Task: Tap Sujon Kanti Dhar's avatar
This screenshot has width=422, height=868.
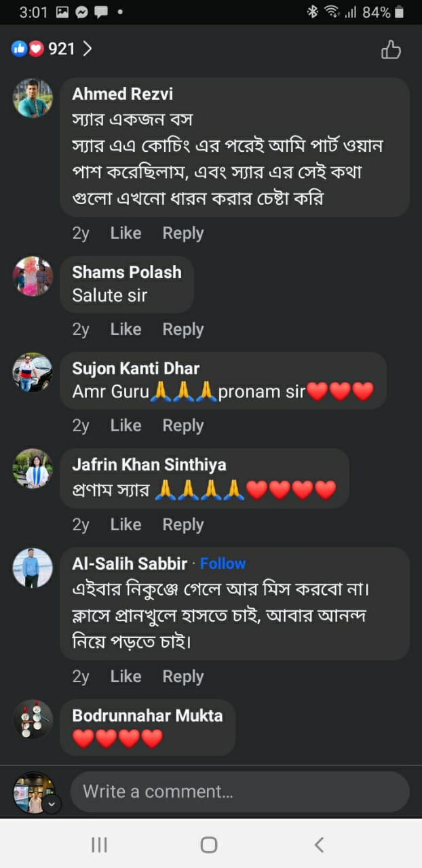Action: (33, 372)
